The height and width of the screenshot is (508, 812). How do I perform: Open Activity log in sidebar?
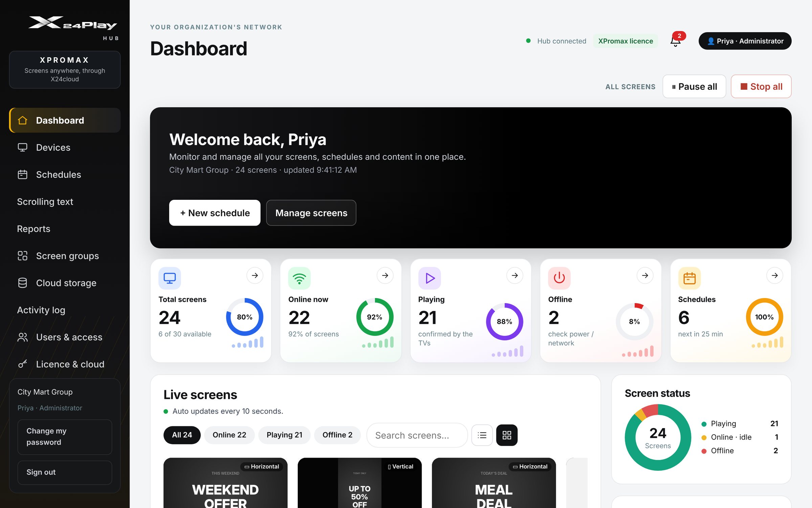click(x=65, y=310)
